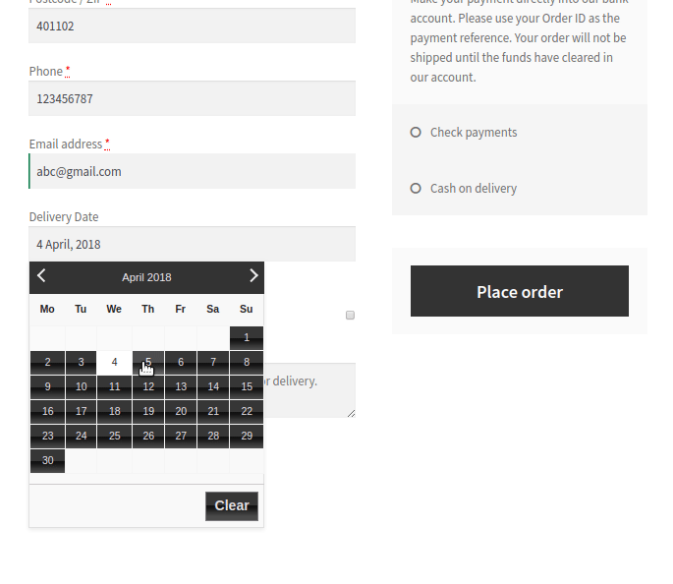
Task: Clear the selected delivery date
Action: click(232, 506)
